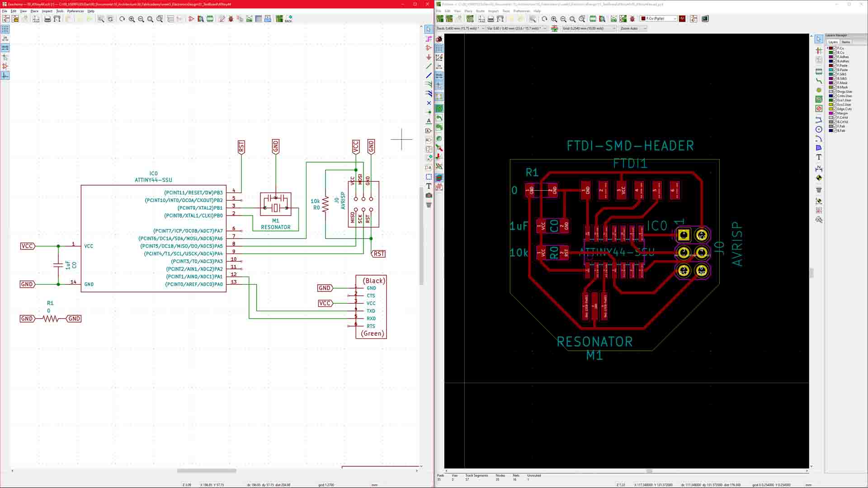Viewport: 868px width, 488px height.
Task: Select Eeschema delete item tool
Action: [x=429, y=205]
